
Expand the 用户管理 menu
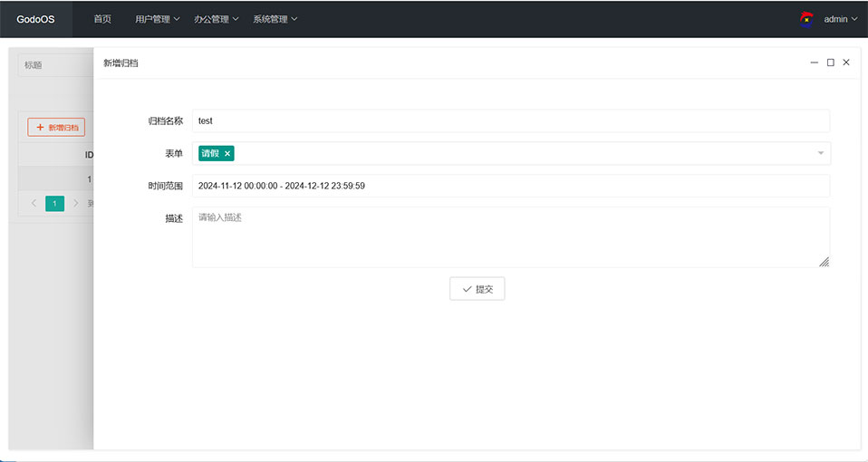point(158,19)
